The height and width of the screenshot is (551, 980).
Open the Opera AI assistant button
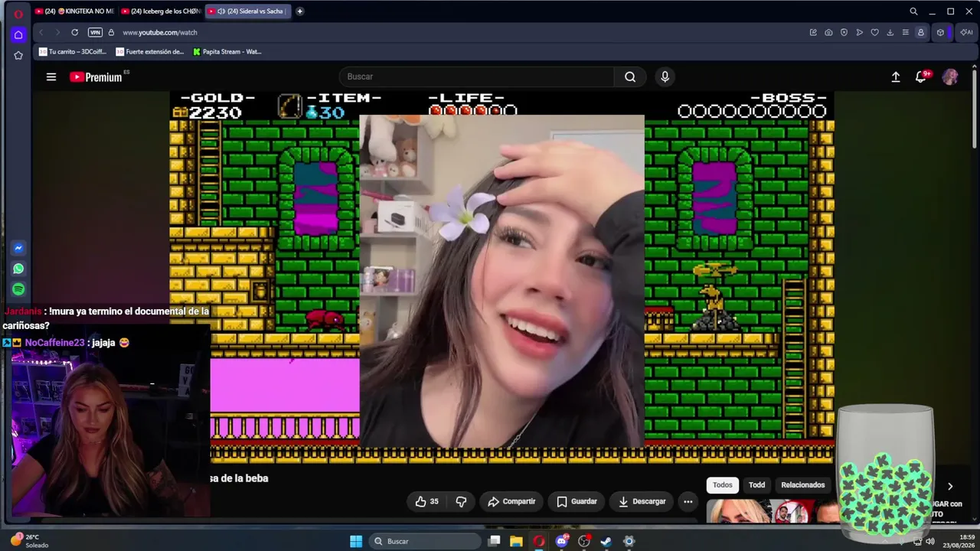click(x=966, y=32)
